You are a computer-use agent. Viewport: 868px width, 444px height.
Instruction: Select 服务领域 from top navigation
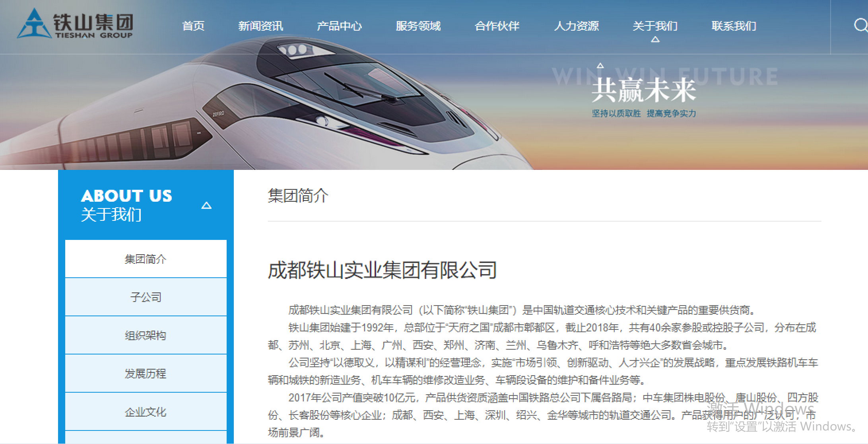(418, 26)
